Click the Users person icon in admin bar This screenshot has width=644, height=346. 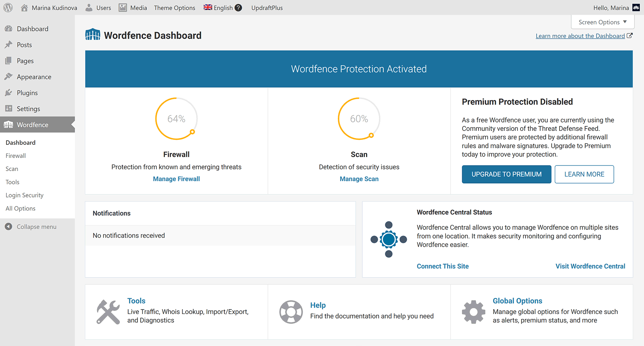coord(89,8)
